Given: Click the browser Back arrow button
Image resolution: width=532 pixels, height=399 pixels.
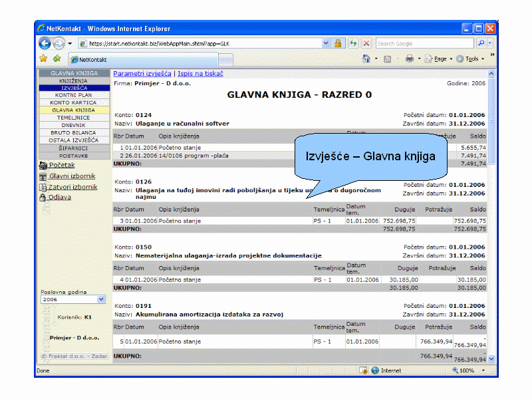Looking at the screenshot, I should point(45,43).
